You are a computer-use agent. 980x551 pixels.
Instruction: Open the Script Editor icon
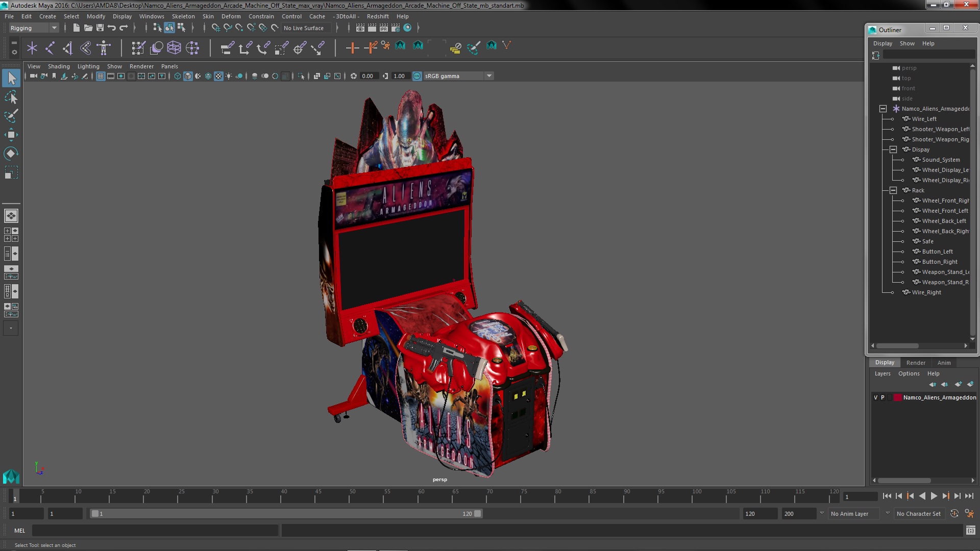971,531
